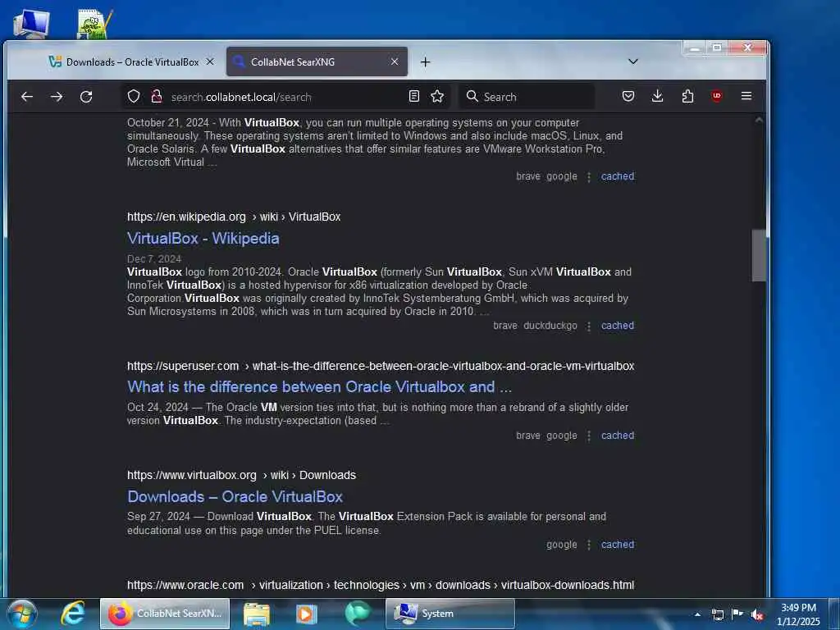Open the clock showing 3:49 PM
Image resolution: width=840 pixels, height=630 pixels.
point(798,614)
